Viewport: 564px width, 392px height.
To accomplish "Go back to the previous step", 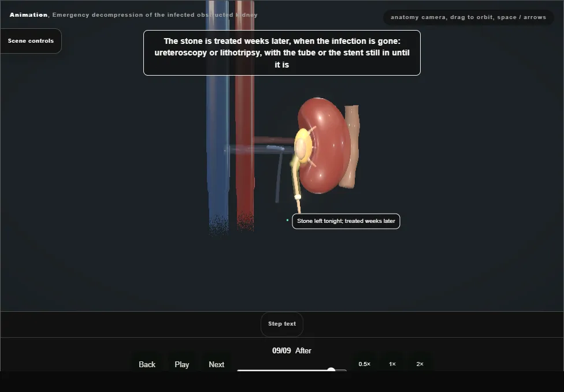I will pos(147,364).
